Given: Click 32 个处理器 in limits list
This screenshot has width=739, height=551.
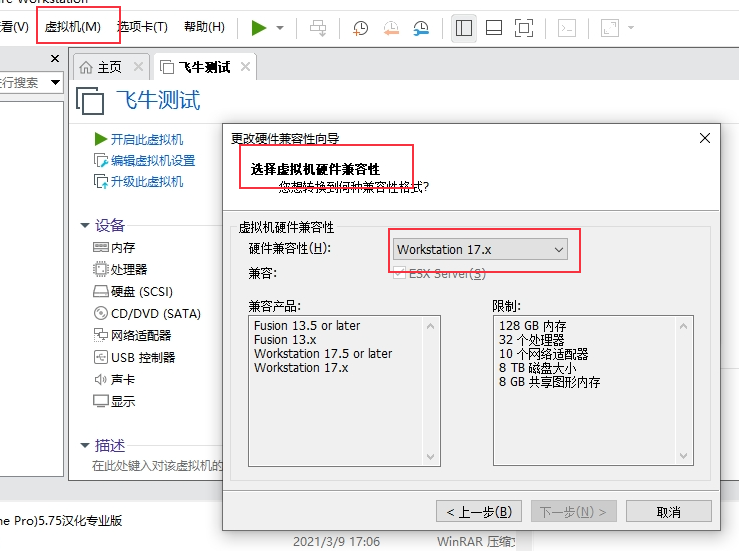Looking at the screenshot, I should (x=532, y=340).
